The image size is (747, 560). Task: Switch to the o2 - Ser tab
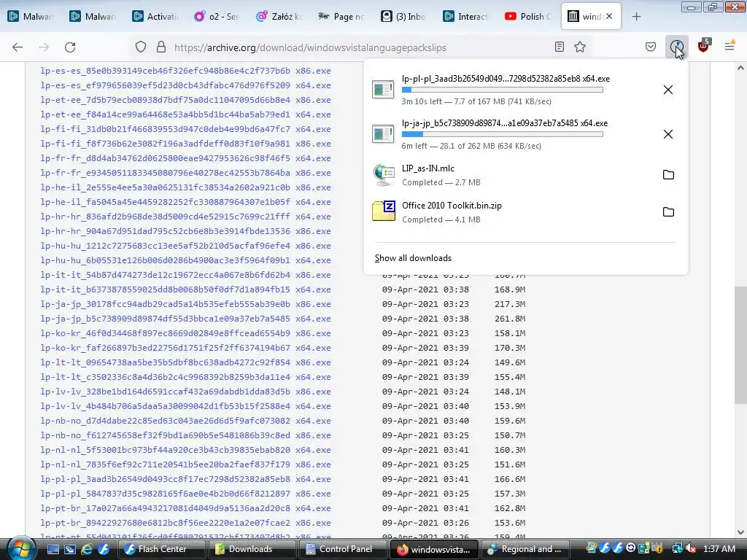click(217, 17)
